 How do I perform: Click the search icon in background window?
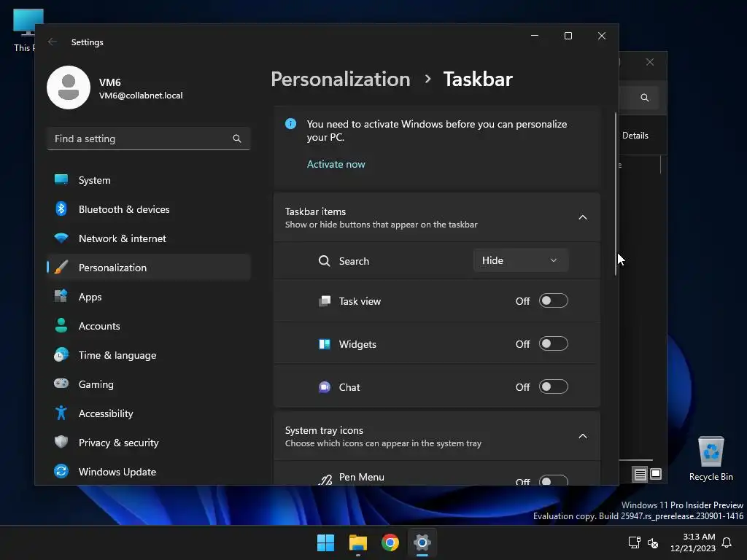(x=645, y=98)
